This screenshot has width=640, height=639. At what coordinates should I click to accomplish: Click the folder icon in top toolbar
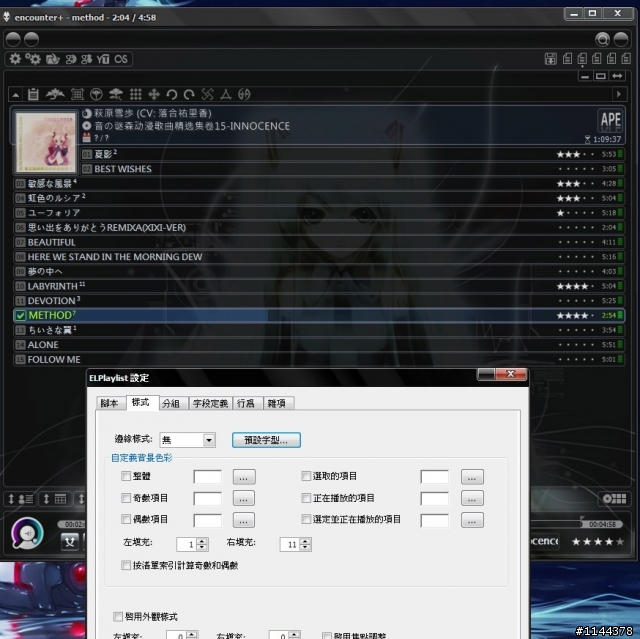point(52,59)
